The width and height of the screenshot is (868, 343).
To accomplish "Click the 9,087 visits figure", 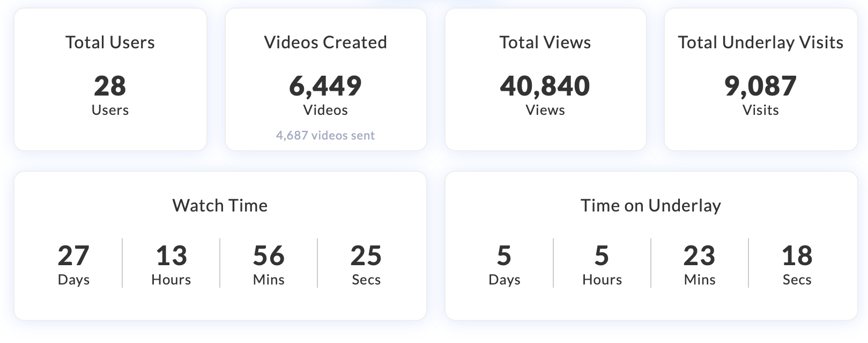I will tap(760, 86).
